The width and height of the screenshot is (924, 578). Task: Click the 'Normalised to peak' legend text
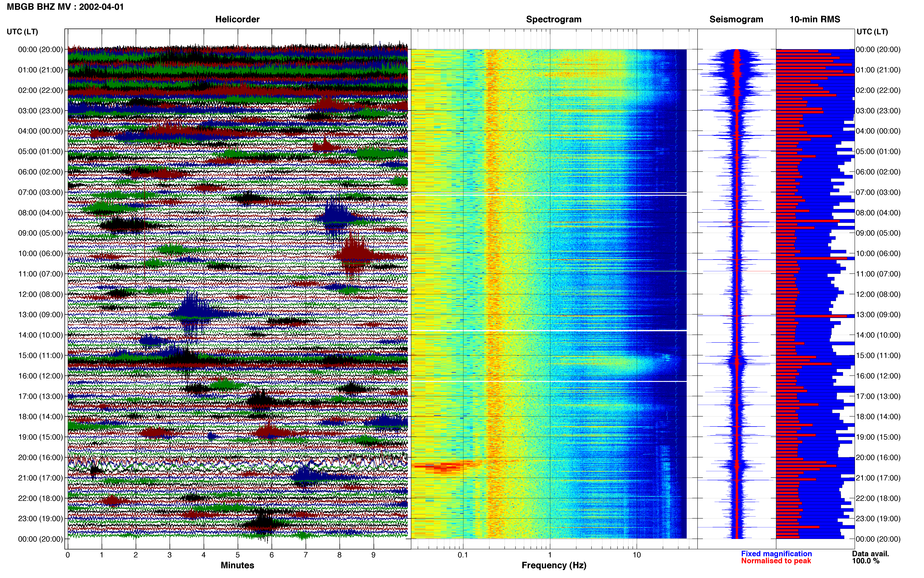coord(776,561)
